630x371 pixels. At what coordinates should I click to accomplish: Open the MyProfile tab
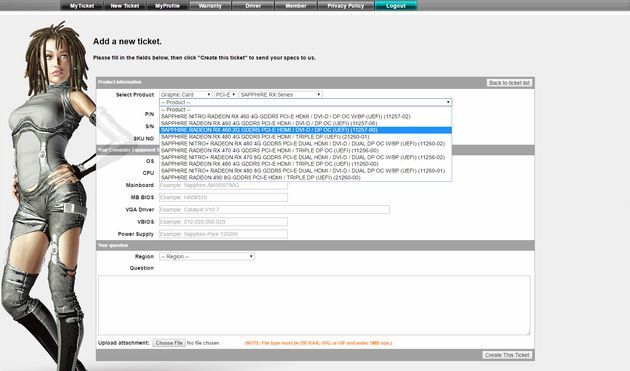[167, 6]
